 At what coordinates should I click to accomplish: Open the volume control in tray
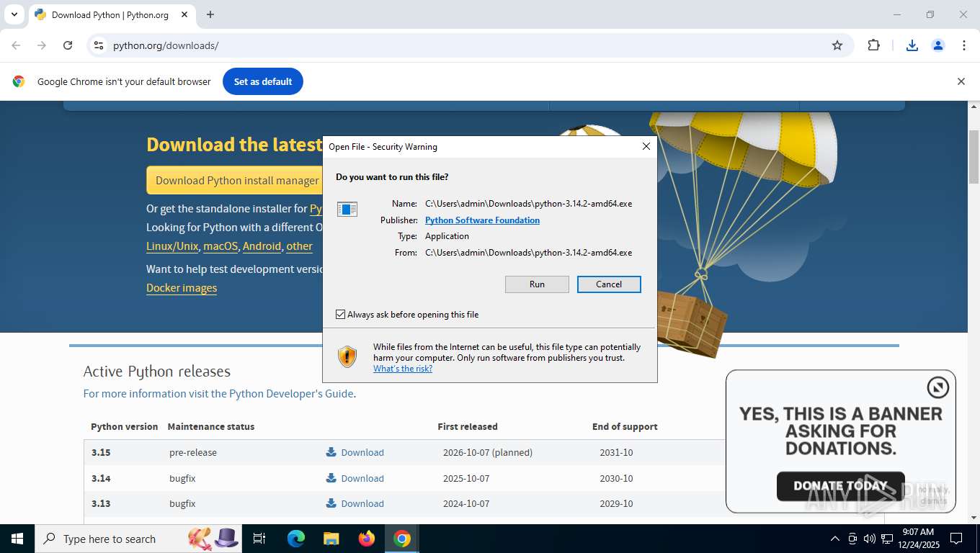(870, 539)
